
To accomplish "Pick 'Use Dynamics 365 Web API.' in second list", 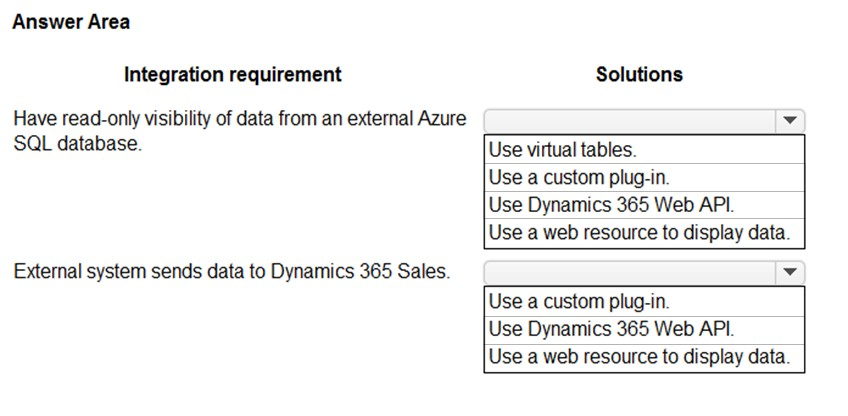I will pos(644,329).
